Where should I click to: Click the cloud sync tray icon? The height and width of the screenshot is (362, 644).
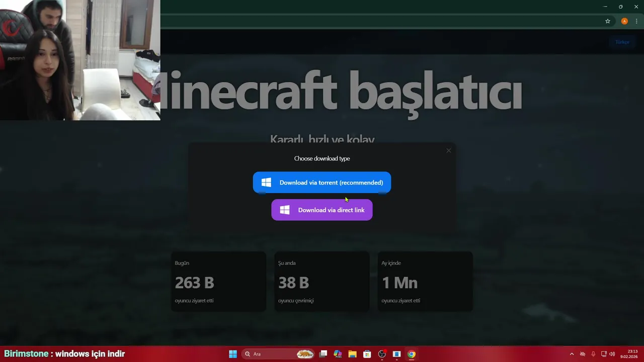(x=583, y=354)
